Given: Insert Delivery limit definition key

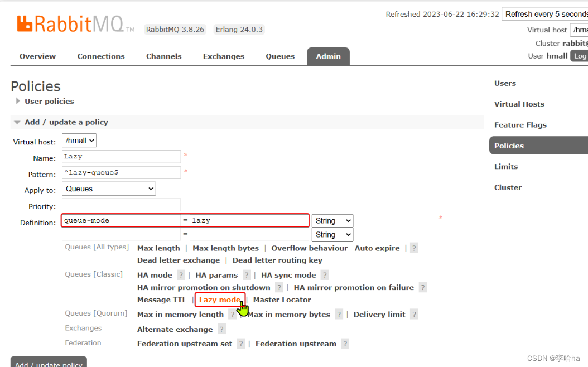Looking at the screenshot, I should 379,315.
